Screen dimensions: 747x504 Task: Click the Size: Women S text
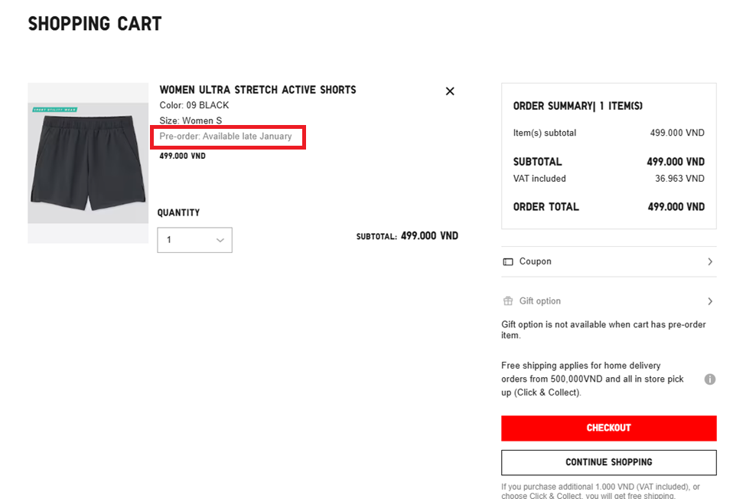(x=190, y=121)
